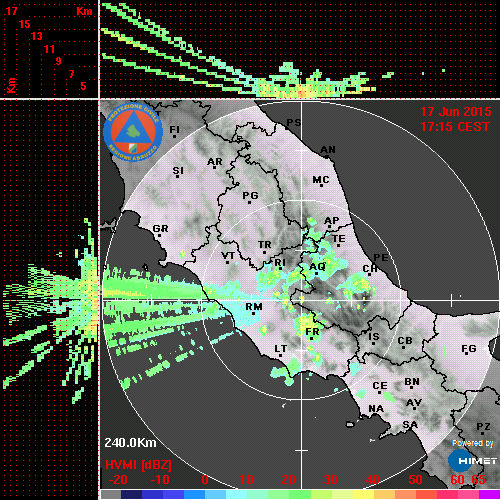The height and width of the screenshot is (500, 500).
Task: Click the 17:15 CEST timestamp
Action: coord(455,127)
